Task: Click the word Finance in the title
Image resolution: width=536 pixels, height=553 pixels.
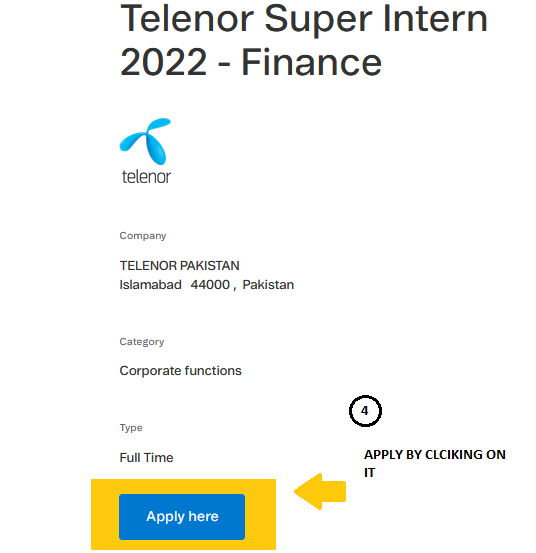Action: pos(311,62)
